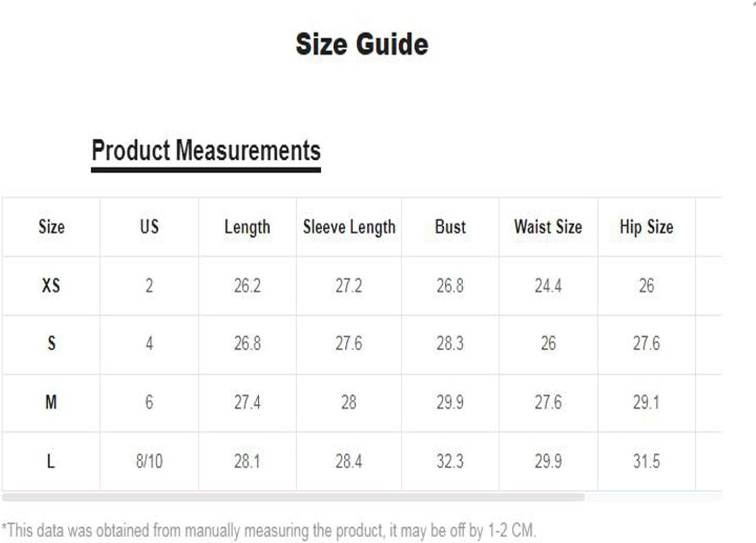The width and height of the screenshot is (756, 543).
Task: Click the 24.4 waist value for XS
Action: tap(548, 286)
